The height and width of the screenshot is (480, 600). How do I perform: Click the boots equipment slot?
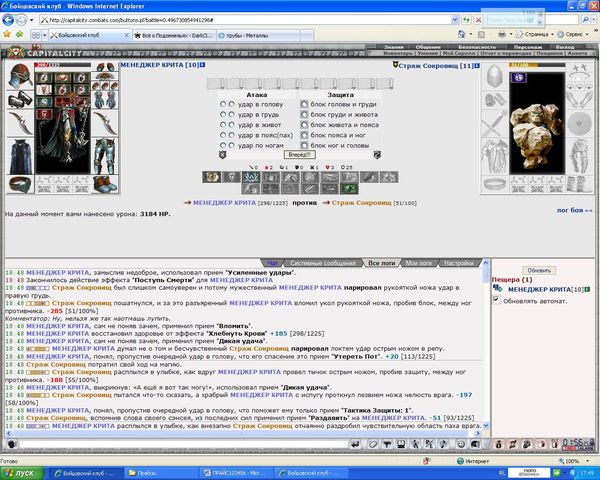click(x=105, y=184)
